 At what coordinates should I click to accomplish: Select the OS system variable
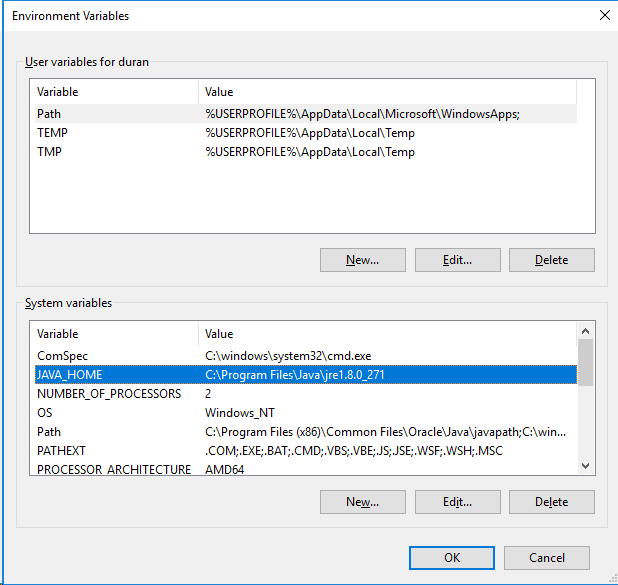pyautogui.click(x=306, y=413)
